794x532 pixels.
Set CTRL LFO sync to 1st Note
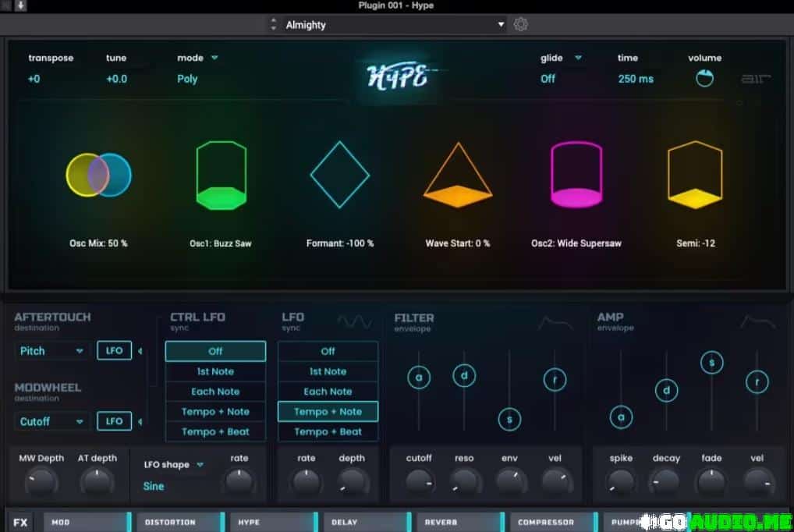tap(215, 371)
